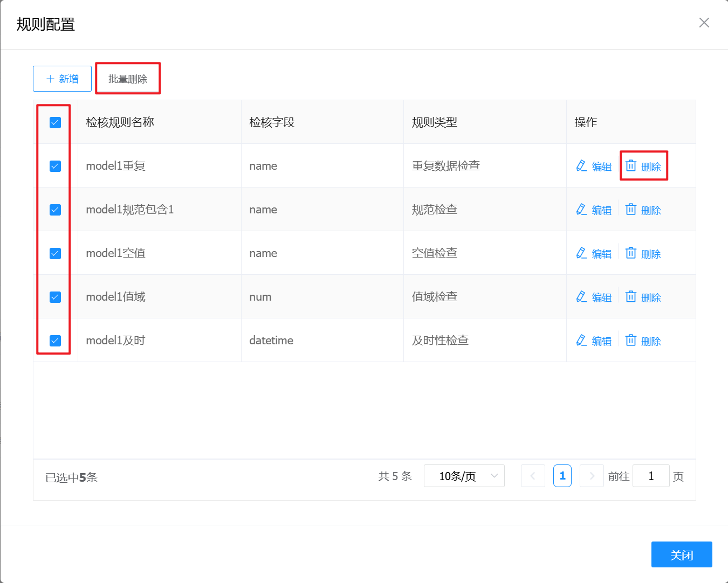Click the 关闭 button
Screen dimensions: 728x583
(682, 554)
